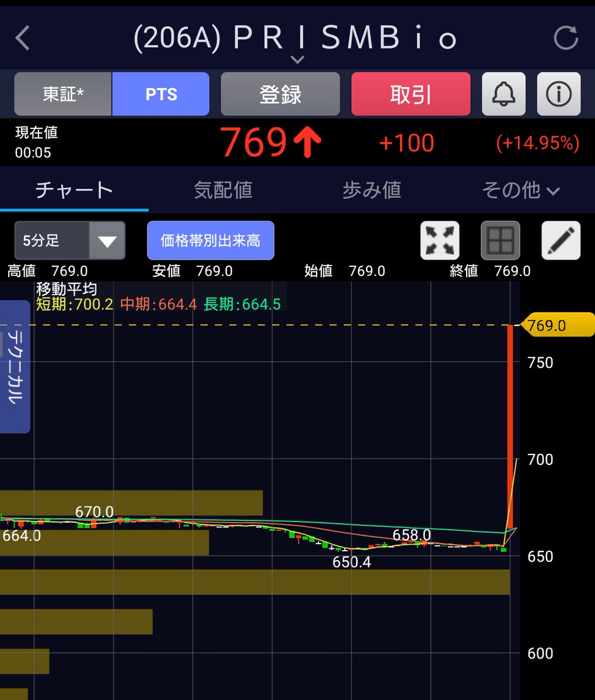Toggle 価格帯別出来高 overlay

coord(211,240)
